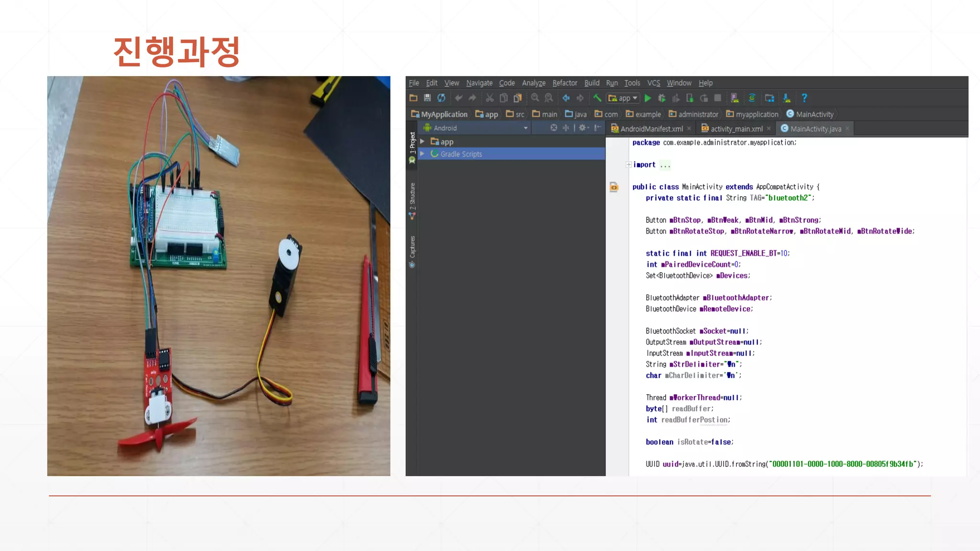Expand the Gradle Scripts tree node
The image size is (980, 551).
click(x=422, y=154)
